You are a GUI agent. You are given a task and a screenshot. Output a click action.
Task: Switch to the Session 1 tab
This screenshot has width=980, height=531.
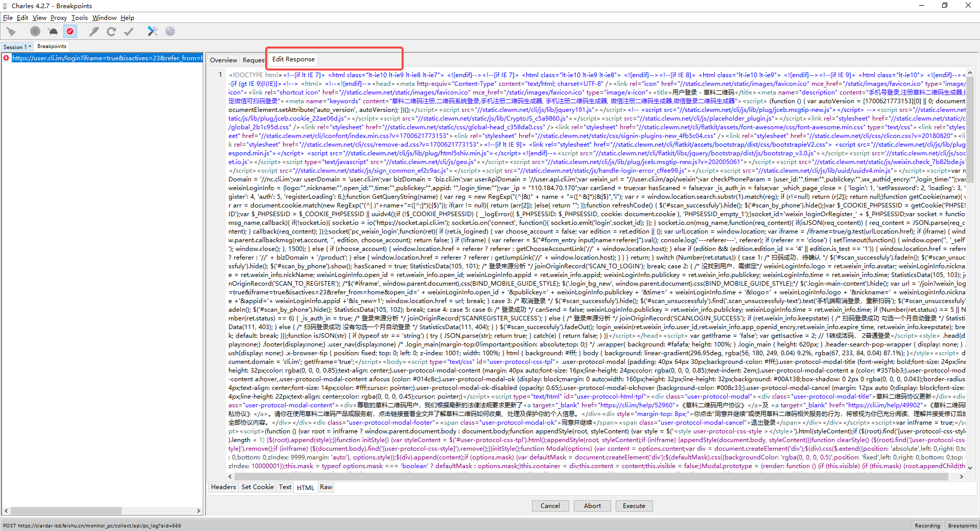pyautogui.click(x=17, y=47)
